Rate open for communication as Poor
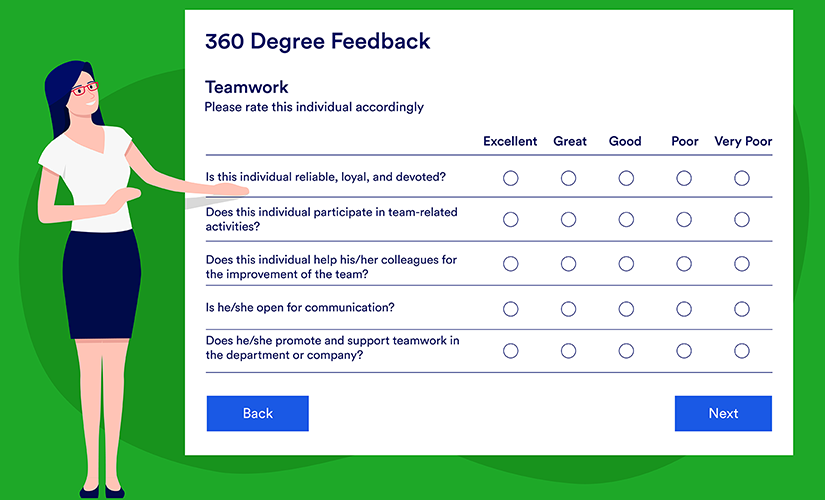Viewport: 825px width, 500px height. pos(684,309)
